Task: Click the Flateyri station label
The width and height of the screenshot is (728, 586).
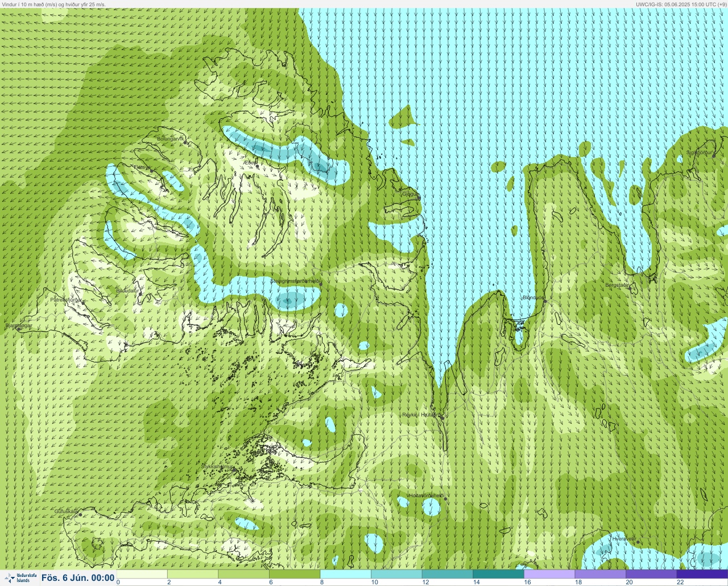Action: click(x=141, y=167)
